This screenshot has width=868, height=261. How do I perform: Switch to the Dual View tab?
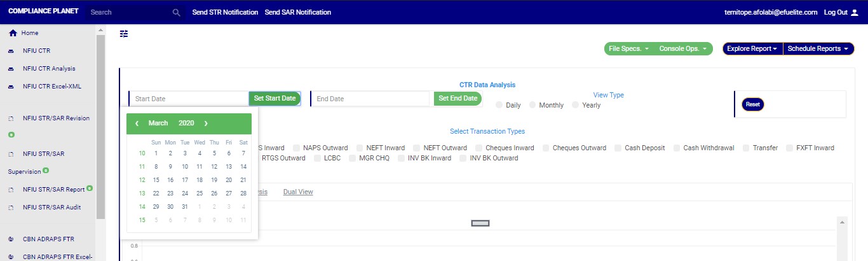coord(298,192)
